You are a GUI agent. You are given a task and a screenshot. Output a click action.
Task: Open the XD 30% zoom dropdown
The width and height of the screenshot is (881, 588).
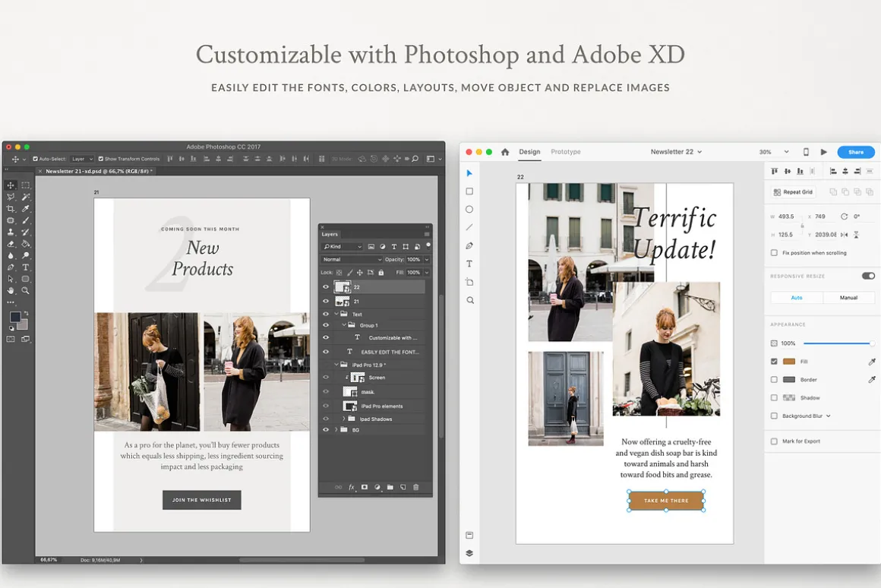pyautogui.click(x=774, y=152)
